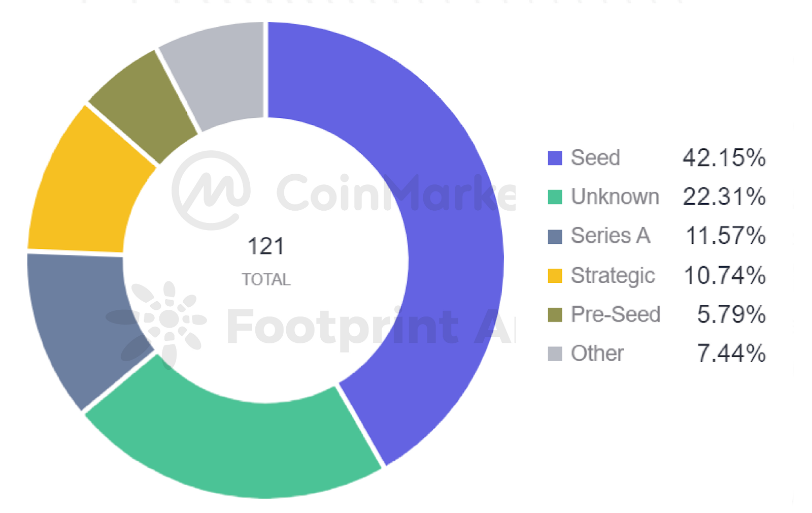
Task: Select the Pre-Seed legend label
Action: coord(615,314)
